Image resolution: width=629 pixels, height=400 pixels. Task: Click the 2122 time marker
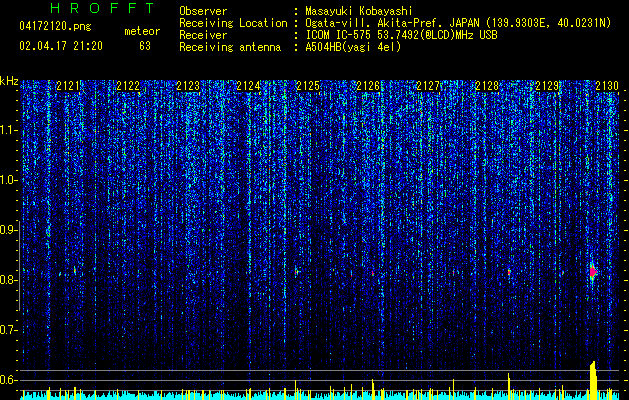128,86
